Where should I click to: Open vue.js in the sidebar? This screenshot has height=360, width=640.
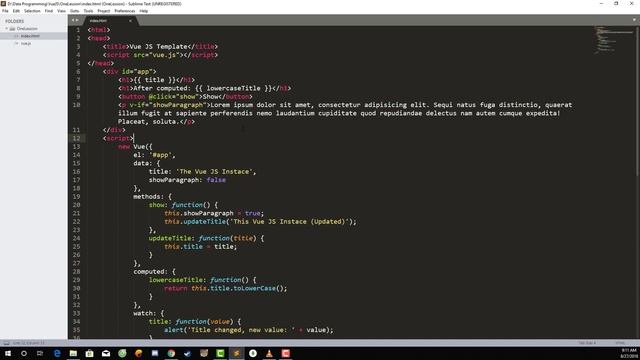coord(26,43)
